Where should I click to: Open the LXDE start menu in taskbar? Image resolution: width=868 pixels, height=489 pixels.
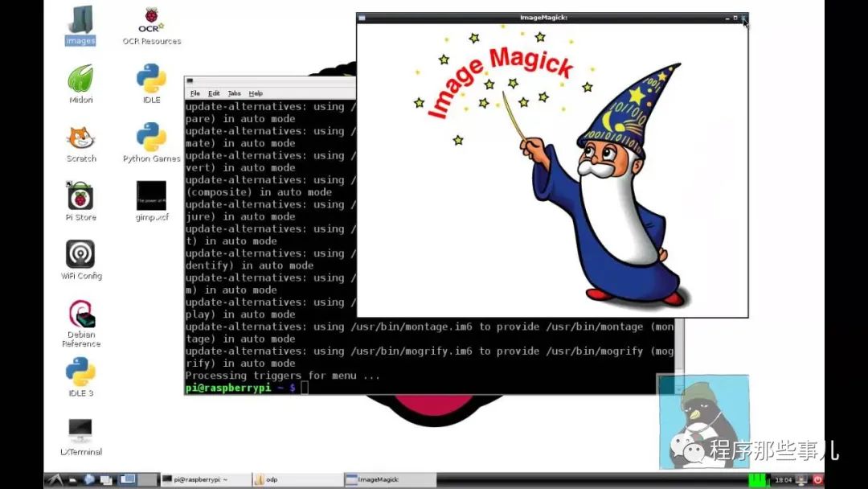55,479
